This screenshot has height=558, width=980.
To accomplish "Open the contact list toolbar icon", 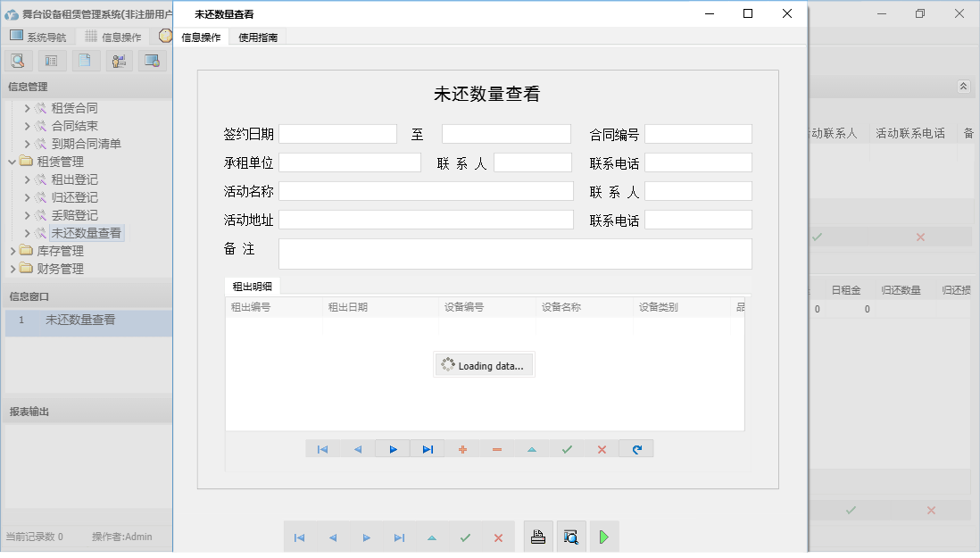I will point(51,60).
